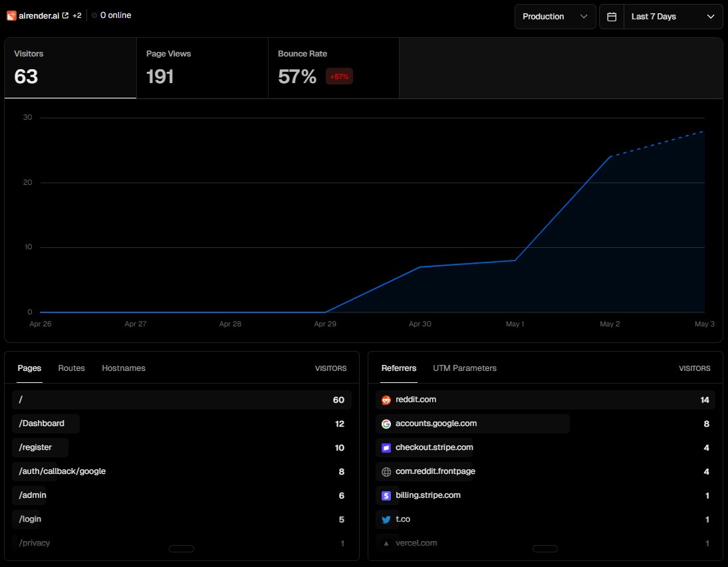The height and width of the screenshot is (567, 728).
Task: Click the /login page row
Action: pyautogui.click(x=182, y=519)
